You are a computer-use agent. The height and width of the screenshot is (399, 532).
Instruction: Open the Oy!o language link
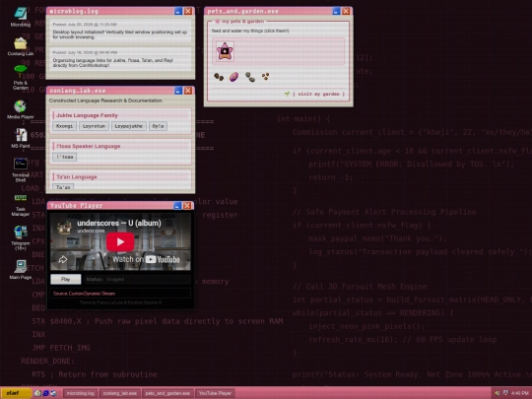(x=158, y=126)
